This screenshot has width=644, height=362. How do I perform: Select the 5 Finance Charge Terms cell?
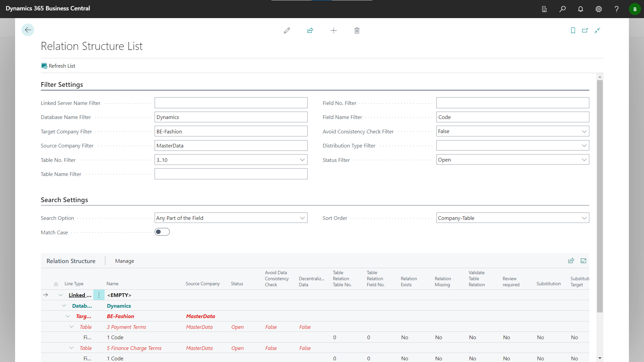[x=134, y=348]
